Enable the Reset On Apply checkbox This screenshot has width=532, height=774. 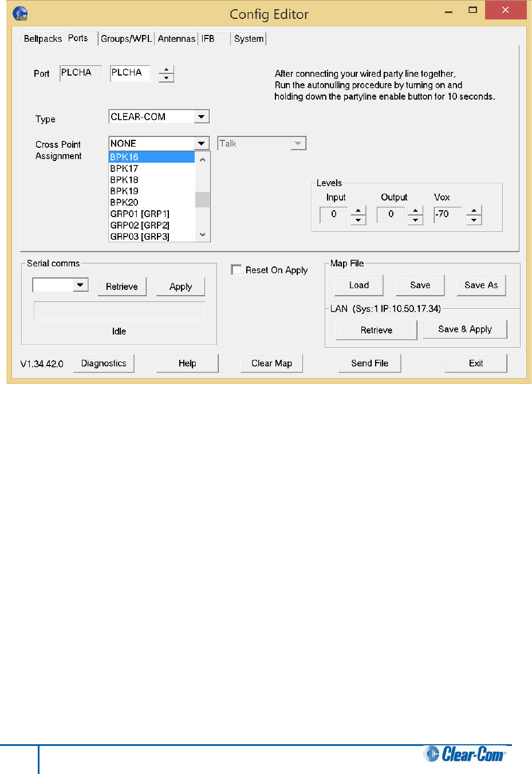[x=236, y=269]
